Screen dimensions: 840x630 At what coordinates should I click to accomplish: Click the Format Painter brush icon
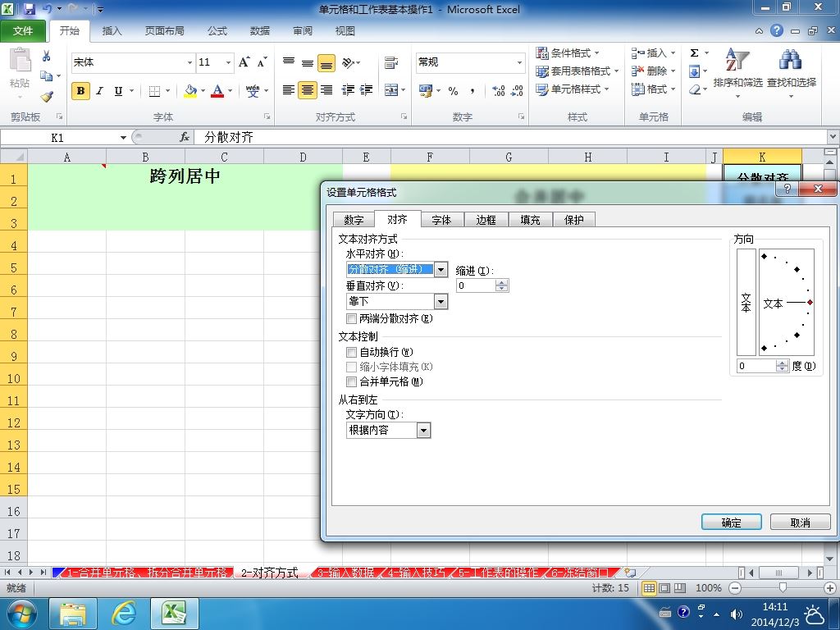coord(47,97)
